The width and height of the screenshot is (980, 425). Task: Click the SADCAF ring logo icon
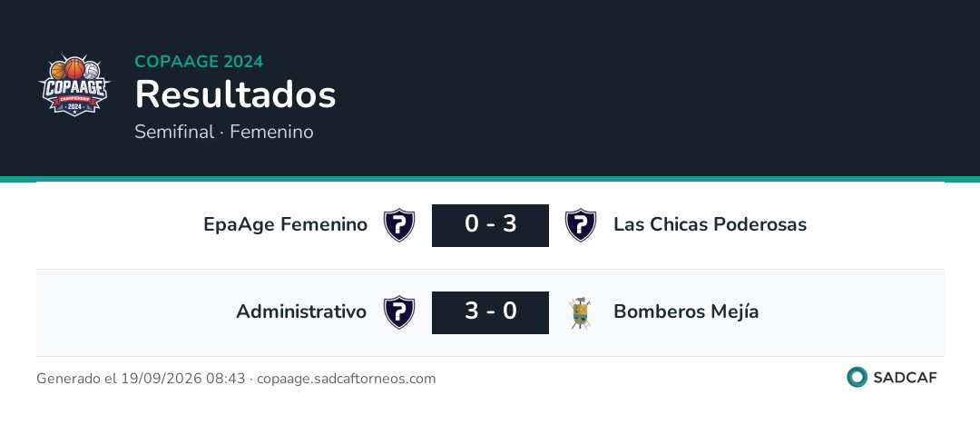coord(857,377)
